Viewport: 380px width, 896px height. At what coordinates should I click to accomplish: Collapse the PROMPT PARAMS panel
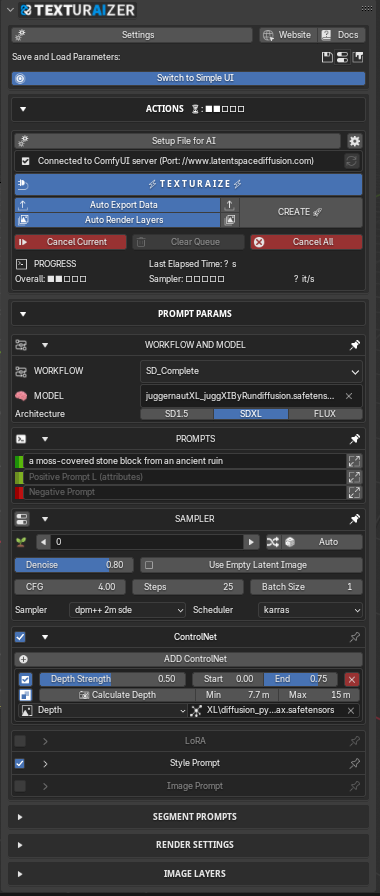(x=23, y=314)
